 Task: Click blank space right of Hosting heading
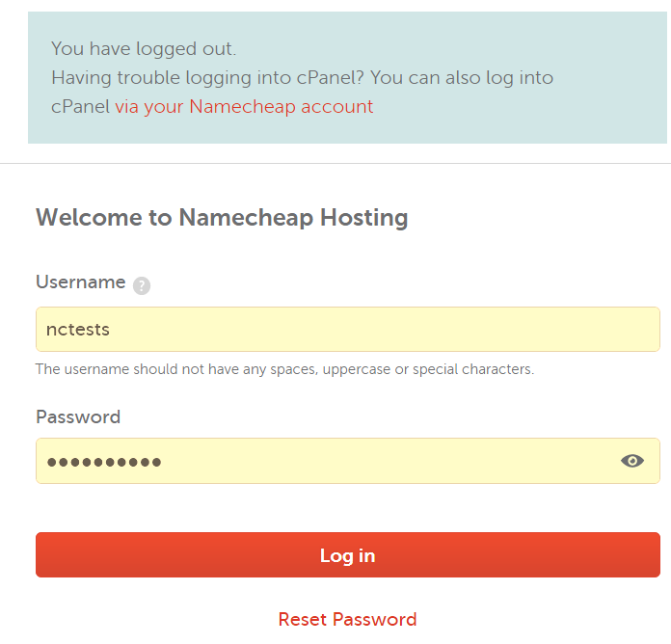tap(535, 217)
